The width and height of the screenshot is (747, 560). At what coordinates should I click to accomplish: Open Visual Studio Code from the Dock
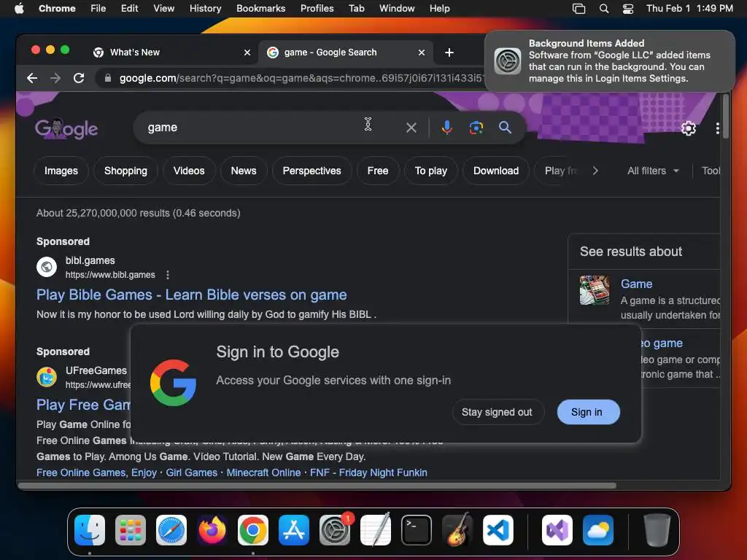tap(498, 530)
